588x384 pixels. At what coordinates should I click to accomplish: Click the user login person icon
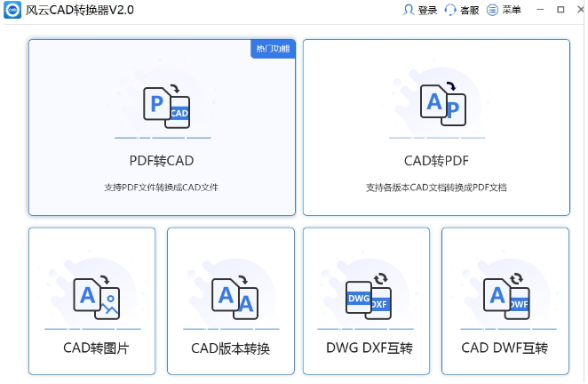408,10
